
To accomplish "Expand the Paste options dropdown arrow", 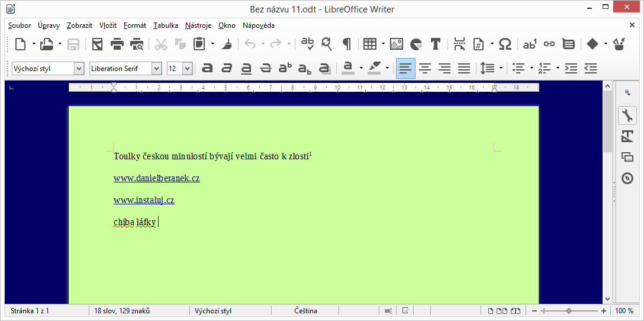I will point(212,44).
